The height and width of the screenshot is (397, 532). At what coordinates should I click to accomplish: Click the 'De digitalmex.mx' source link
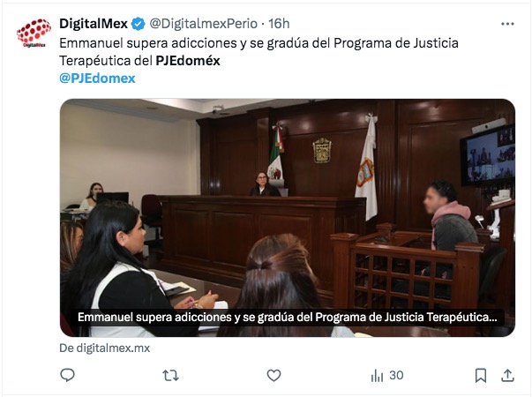tap(104, 348)
